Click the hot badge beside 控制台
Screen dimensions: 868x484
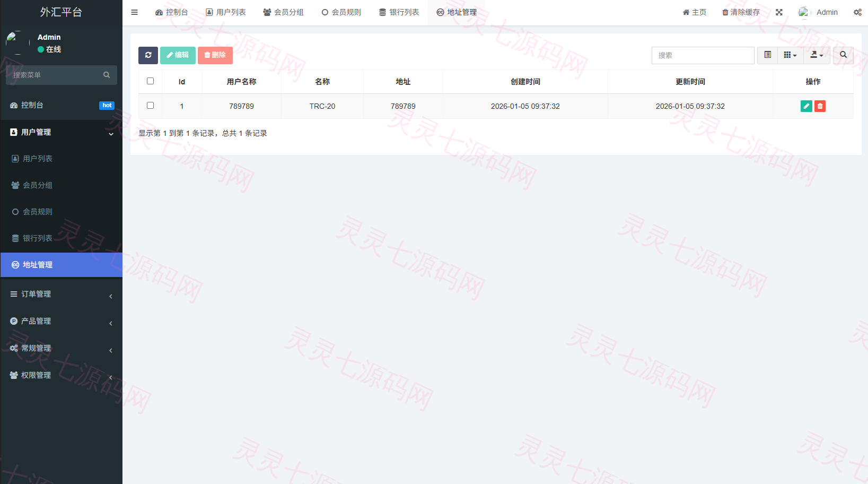click(107, 106)
